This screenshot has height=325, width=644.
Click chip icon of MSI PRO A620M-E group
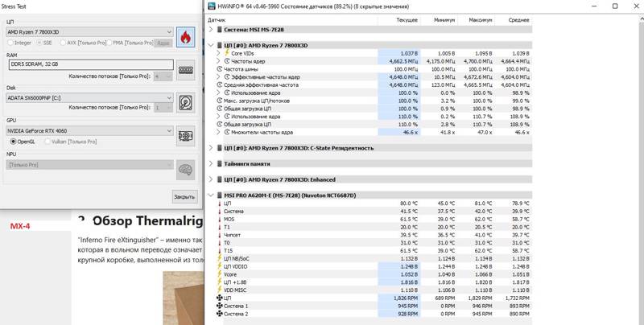coord(219,195)
